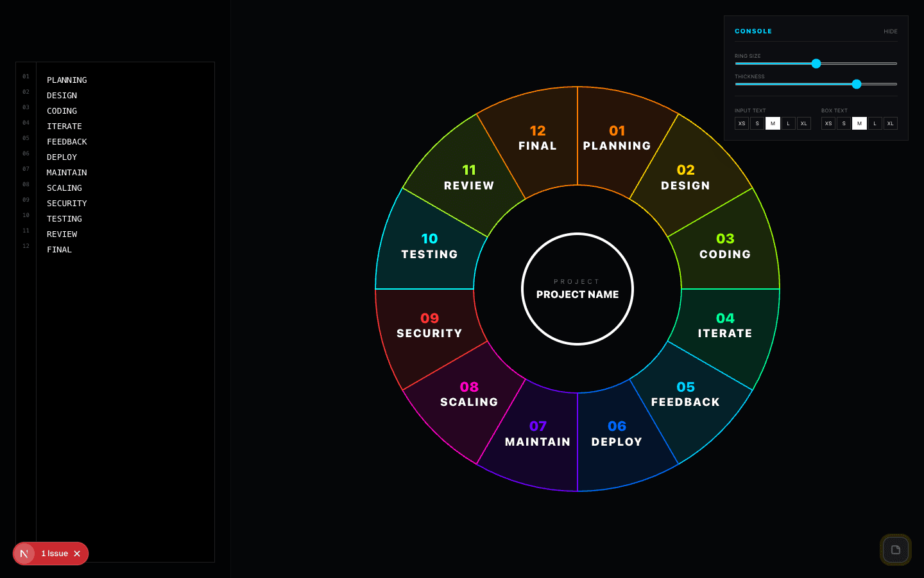Set INPUT TEXT size to XL
Viewport: 924px width, 578px height.
[803, 123]
